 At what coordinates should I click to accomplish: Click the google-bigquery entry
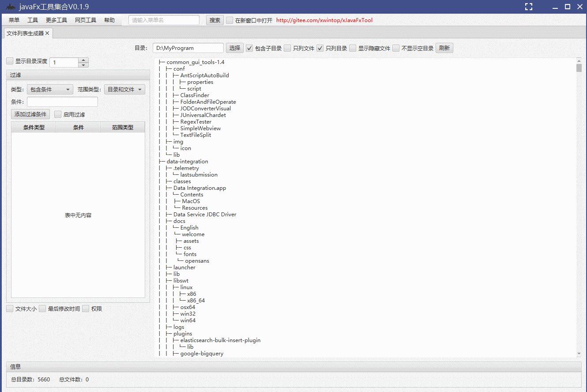tap(202, 354)
